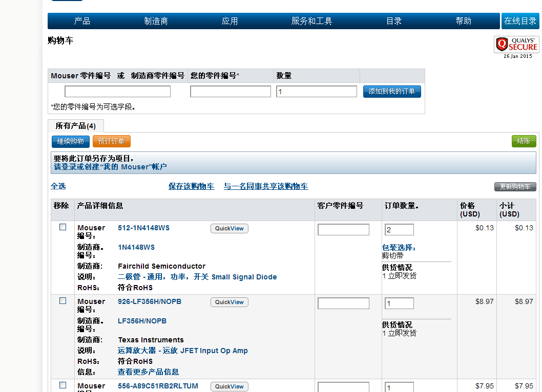
Task: Click customer part number field for LF356H row
Action: pos(343,303)
